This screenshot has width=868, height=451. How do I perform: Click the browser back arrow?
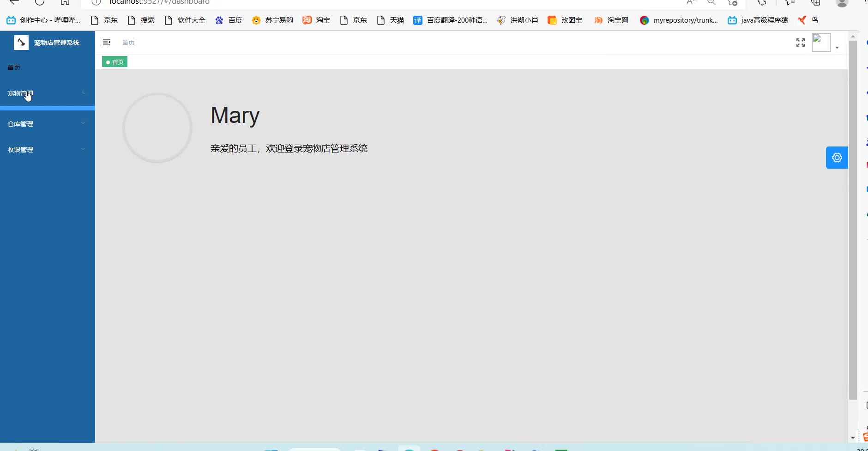point(14,2)
